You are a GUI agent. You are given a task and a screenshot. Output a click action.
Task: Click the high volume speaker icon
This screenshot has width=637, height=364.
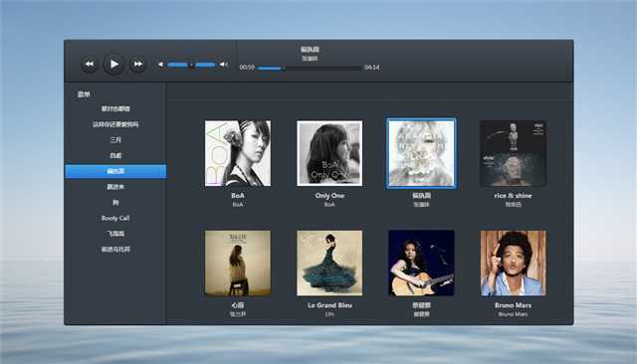point(223,65)
